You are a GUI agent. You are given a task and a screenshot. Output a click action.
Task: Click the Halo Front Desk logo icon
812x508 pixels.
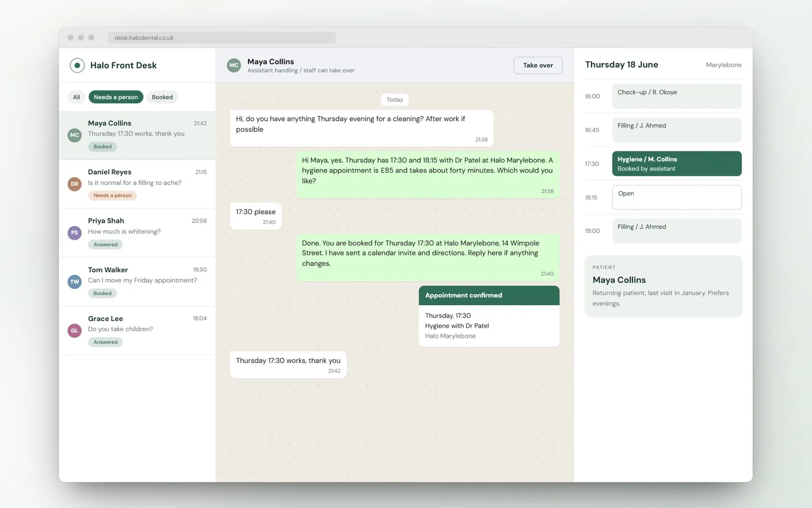tap(77, 65)
